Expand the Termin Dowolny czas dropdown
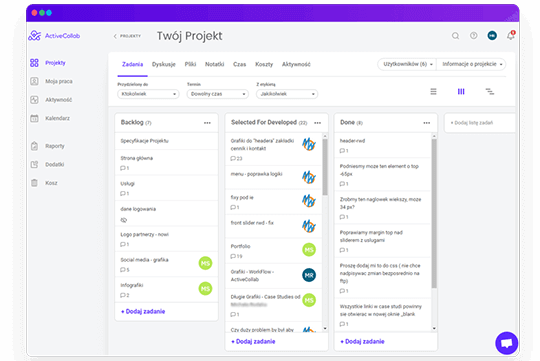 218,94
